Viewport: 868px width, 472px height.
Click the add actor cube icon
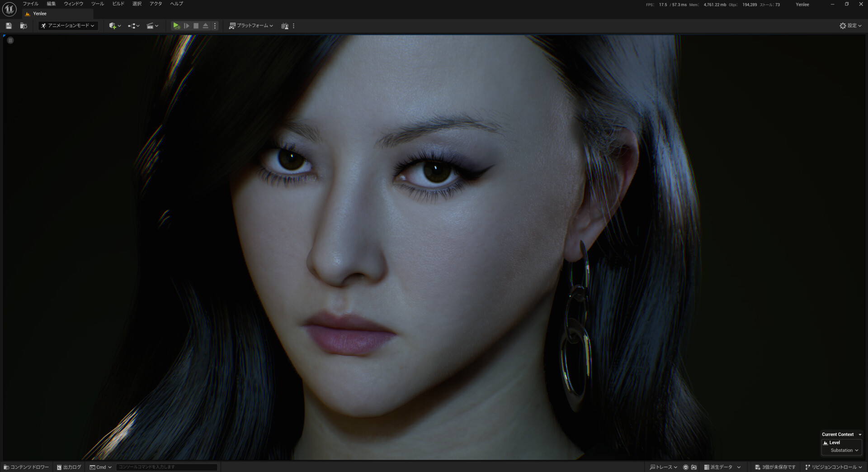click(113, 26)
